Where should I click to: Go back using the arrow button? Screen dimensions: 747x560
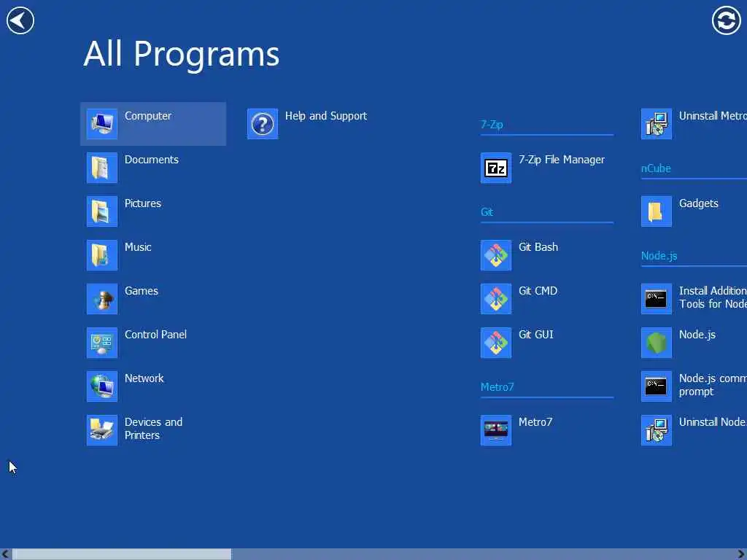(20, 20)
